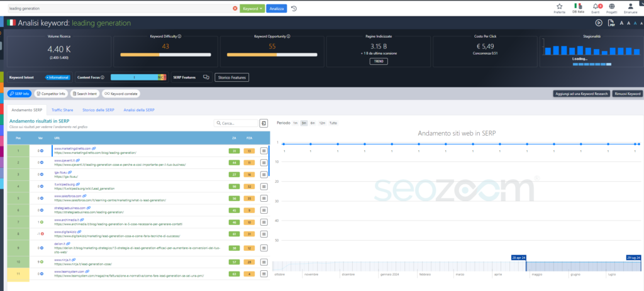Open www.digital4.biz domain link
The width and height of the screenshot is (644, 291).
click(65, 232)
